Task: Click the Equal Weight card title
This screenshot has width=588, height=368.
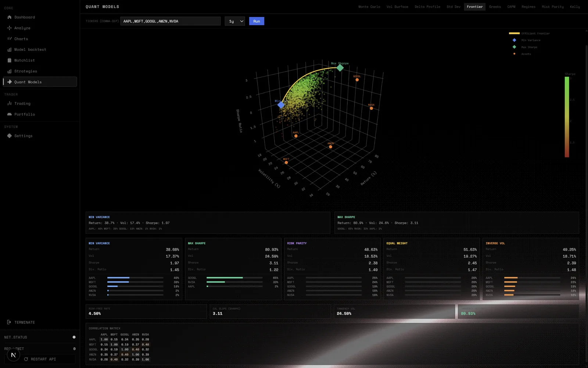Action: (x=397, y=243)
